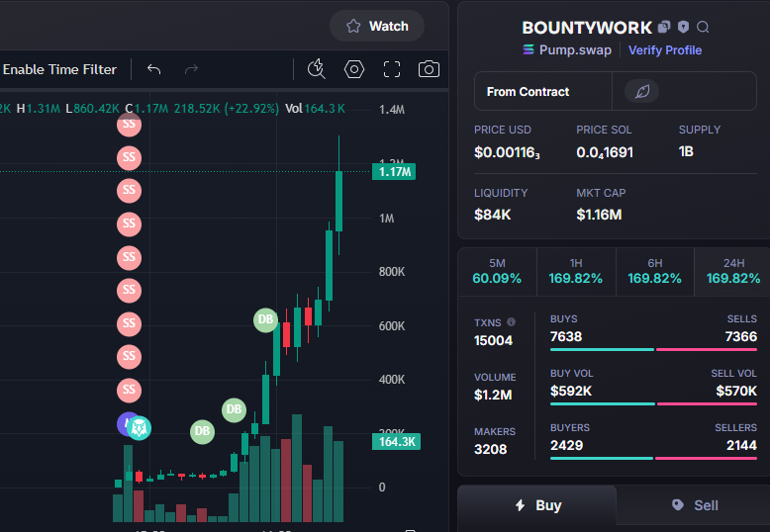Open the Verify Profile link
This screenshot has height=532, width=770.
665,50
